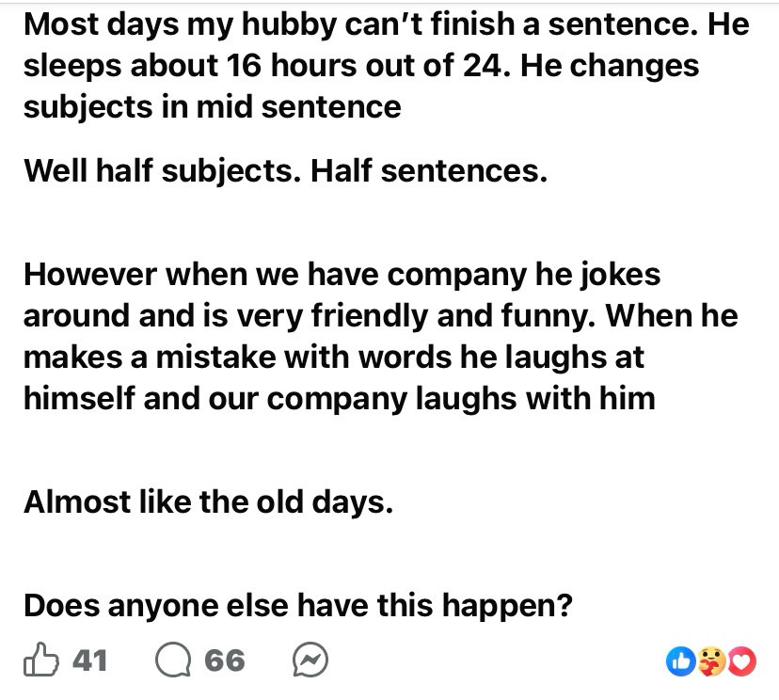The width and height of the screenshot is (779, 700).
Task: Click the number '24' in the post
Action: tap(478, 66)
